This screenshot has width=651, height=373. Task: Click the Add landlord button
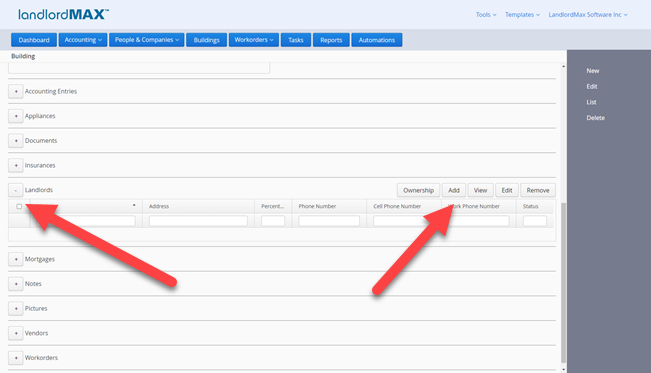pos(454,190)
